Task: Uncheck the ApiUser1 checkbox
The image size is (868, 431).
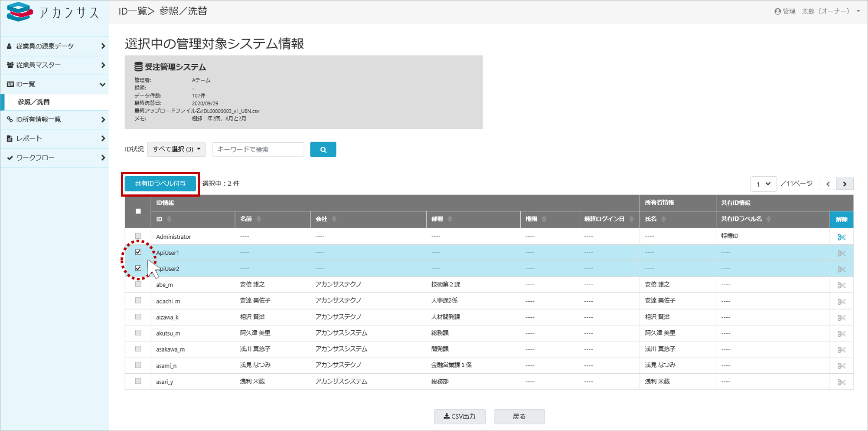Action: (138, 252)
